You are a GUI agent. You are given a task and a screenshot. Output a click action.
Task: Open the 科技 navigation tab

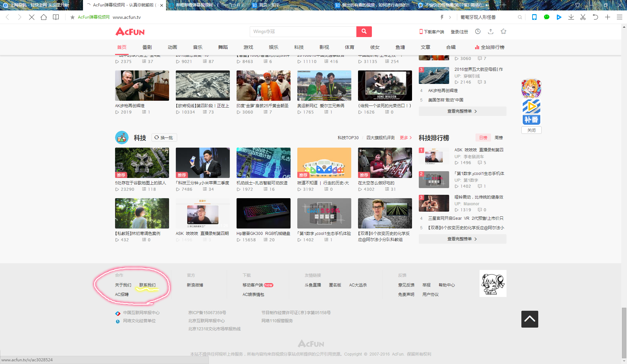[x=299, y=47]
